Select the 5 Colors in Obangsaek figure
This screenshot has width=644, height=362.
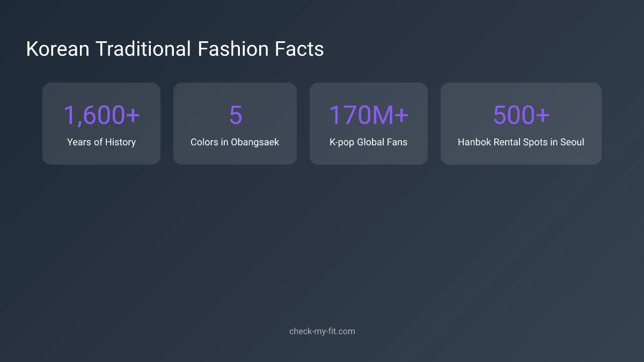point(235,114)
